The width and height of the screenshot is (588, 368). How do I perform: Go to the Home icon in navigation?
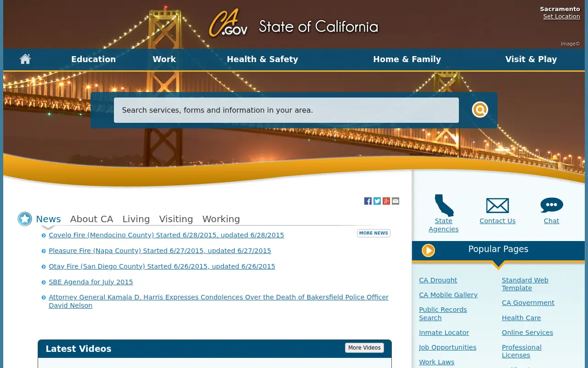25,59
